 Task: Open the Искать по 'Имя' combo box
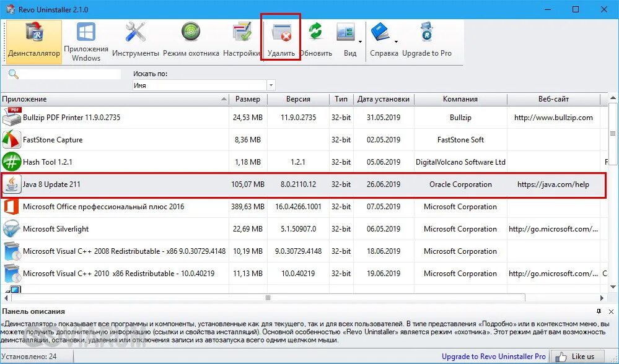(x=204, y=85)
